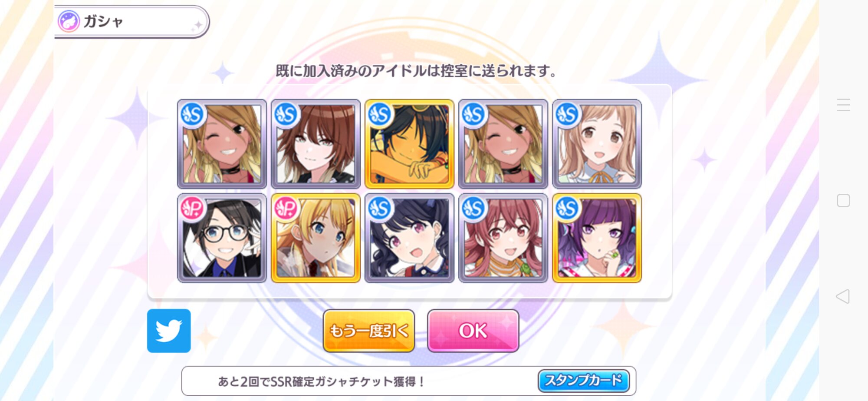Click the pink OK button
The height and width of the screenshot is (401, 868).
[473, 331]
